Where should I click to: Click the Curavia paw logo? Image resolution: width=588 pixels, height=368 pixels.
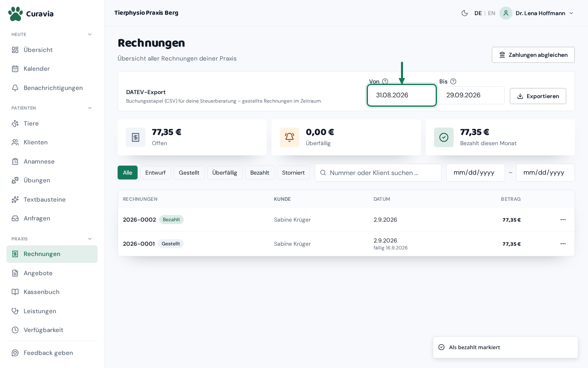click(x=16, y=13)
